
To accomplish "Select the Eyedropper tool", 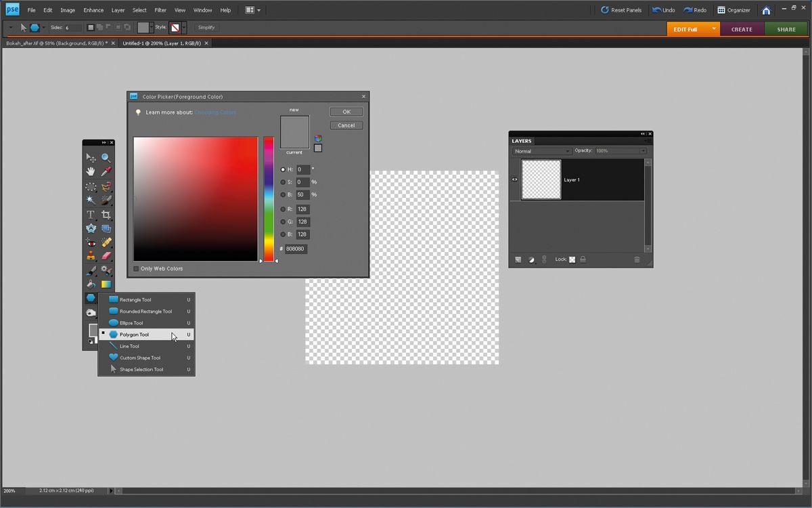I will tap(106, 171).
